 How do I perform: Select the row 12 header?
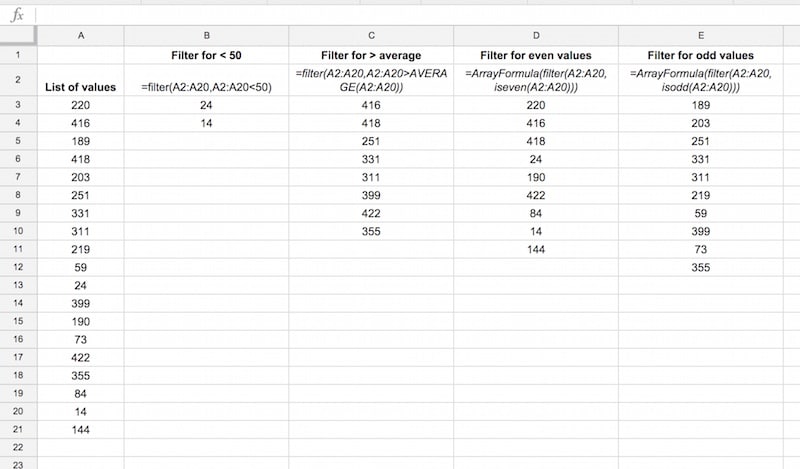click(17, 267)
